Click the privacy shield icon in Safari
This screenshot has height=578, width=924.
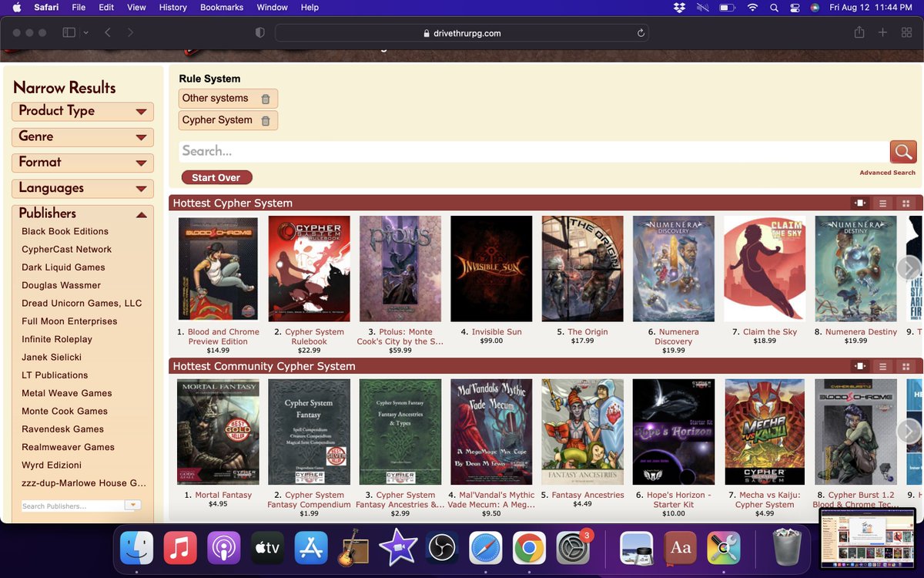click(260, 32)
